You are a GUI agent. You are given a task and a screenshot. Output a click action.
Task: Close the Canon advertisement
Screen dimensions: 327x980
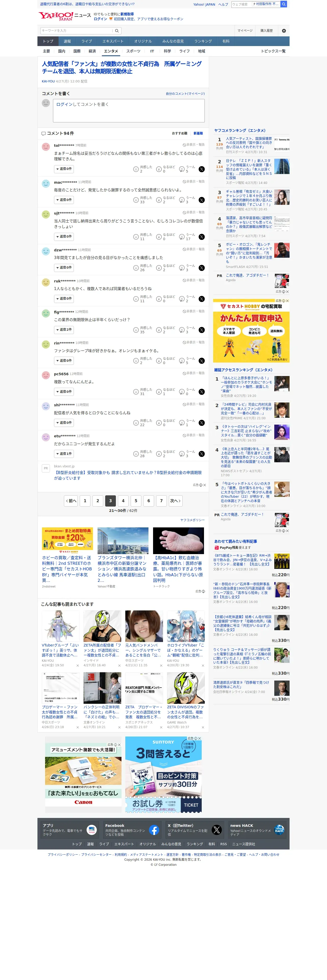(119, 745)
